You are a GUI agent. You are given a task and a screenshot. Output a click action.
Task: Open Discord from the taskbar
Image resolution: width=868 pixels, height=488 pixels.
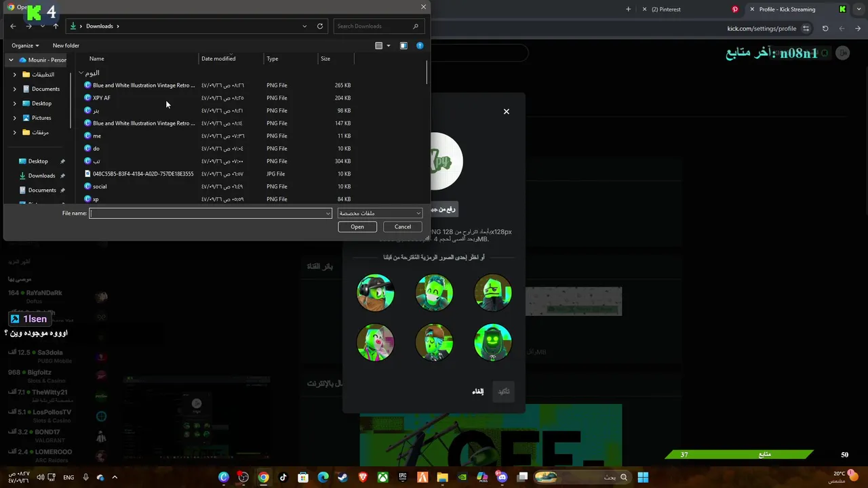pos(502,477)
